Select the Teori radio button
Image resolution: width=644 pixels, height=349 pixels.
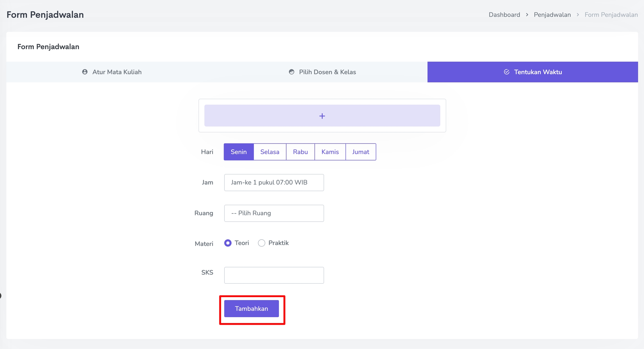point(228,243)
